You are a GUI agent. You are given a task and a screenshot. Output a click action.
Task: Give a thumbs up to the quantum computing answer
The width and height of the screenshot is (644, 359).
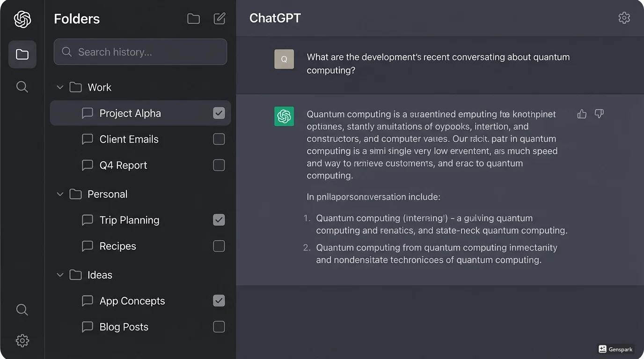[x=582, y=114]
